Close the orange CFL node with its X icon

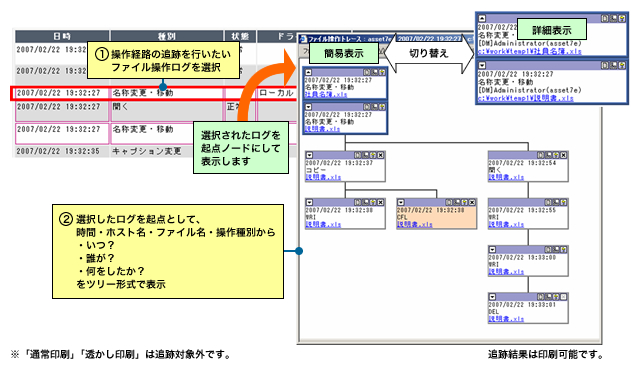click(x=472, y=202)
